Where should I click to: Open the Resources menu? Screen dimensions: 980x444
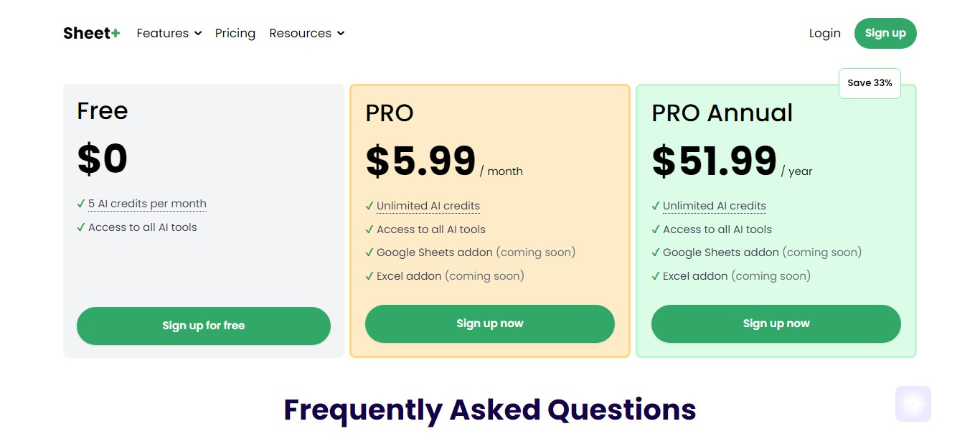tap(307, 33)
